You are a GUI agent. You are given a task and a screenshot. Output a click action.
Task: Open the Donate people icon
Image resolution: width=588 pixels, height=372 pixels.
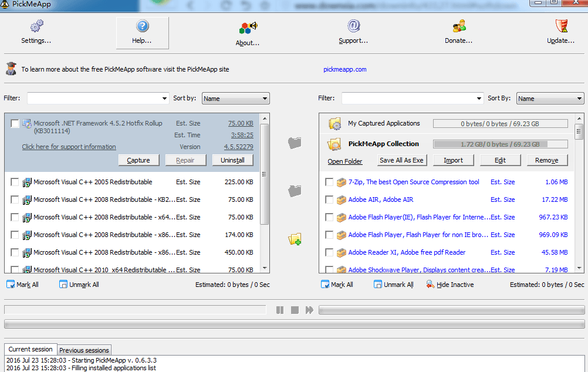459,26
